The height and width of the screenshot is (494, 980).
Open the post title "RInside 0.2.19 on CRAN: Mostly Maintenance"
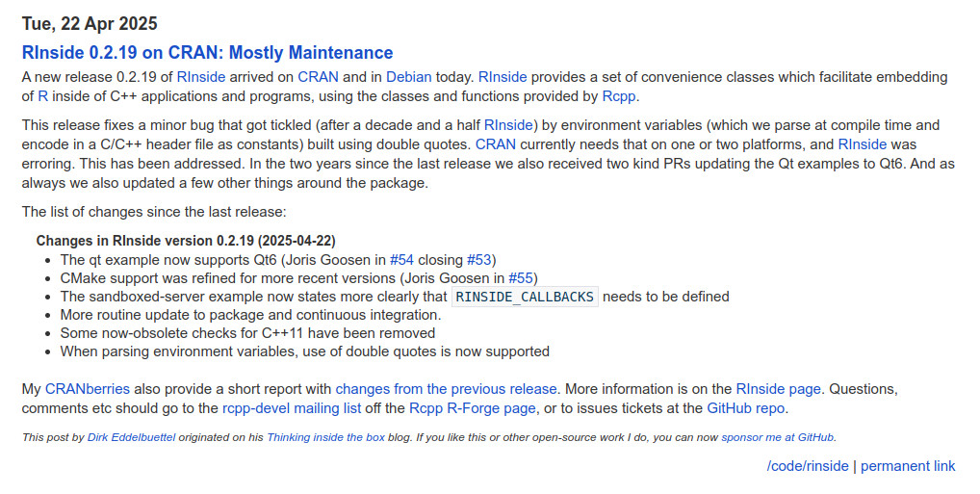[207, 53]
